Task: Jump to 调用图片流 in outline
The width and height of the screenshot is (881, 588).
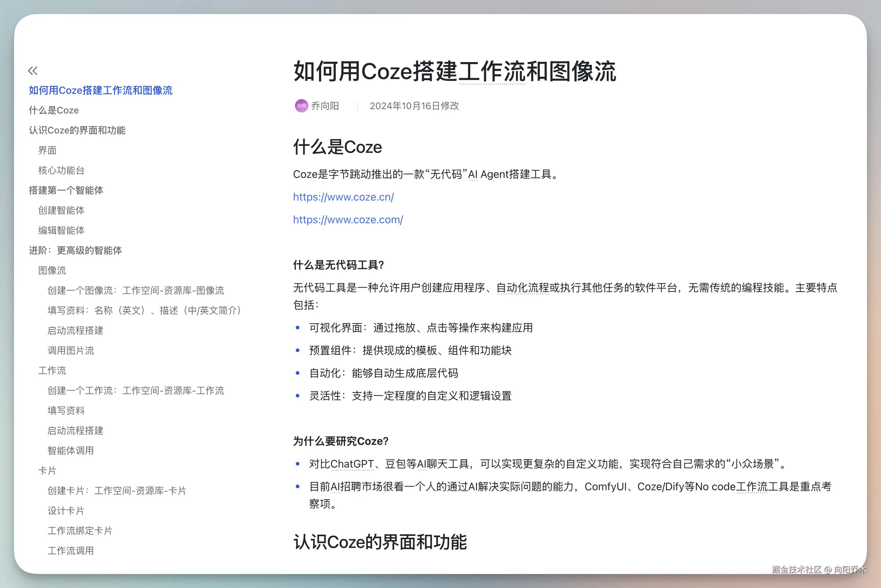Action: 70,350
